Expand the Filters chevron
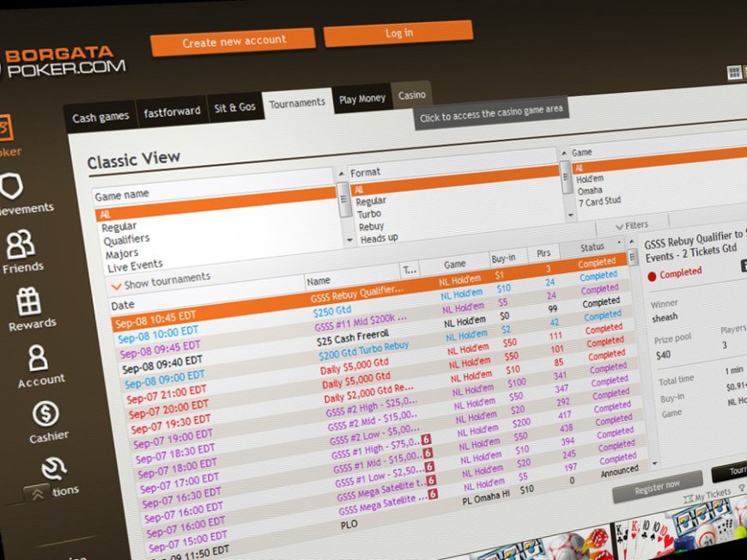The width and height of the screenshot is (747, 560). click(619, 226)
